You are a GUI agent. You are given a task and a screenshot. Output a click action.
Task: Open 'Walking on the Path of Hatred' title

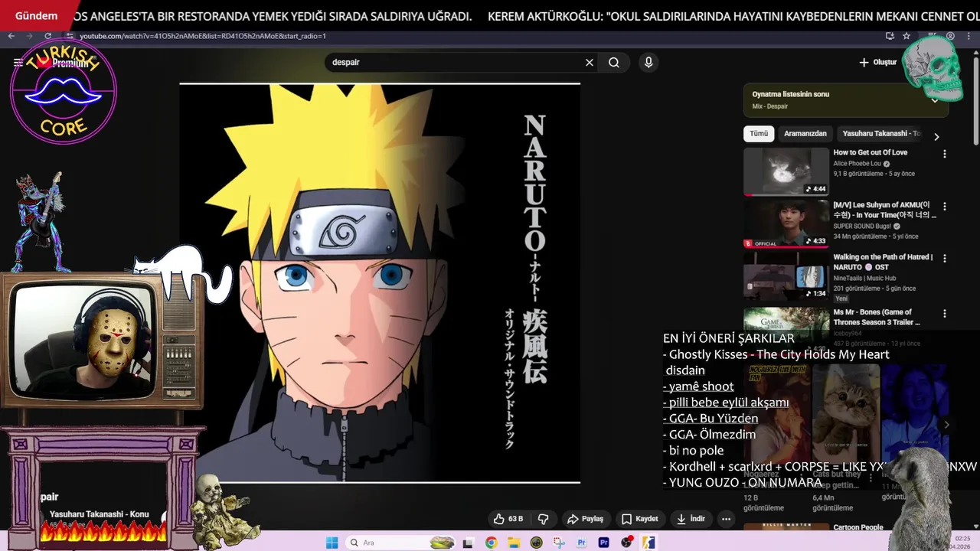(x=882, y=262)
